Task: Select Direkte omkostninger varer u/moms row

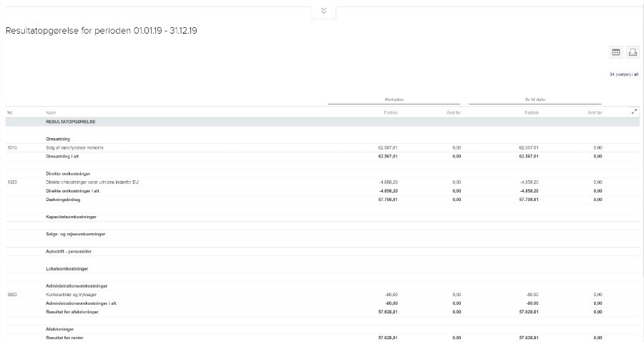Action: point(92,182)
